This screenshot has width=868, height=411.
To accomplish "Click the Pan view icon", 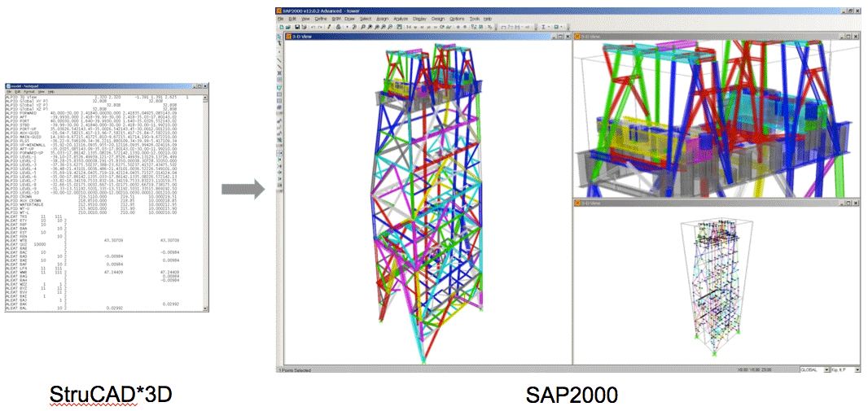I will click(x=399, y=27).
